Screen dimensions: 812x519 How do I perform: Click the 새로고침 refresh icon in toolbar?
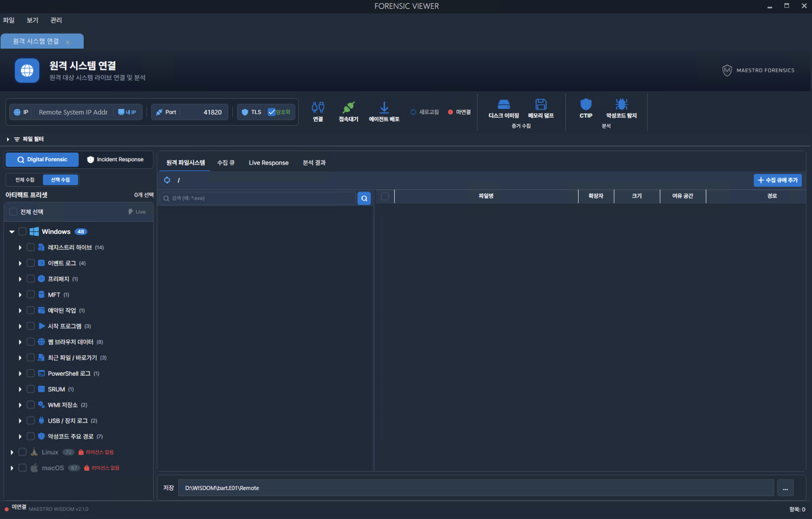tap(413, 112)
